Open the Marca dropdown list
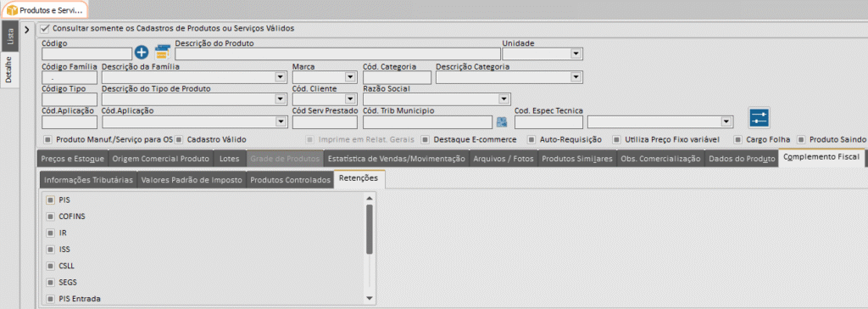The width and height of the screenshot is (868, 309). click(350, 77)
